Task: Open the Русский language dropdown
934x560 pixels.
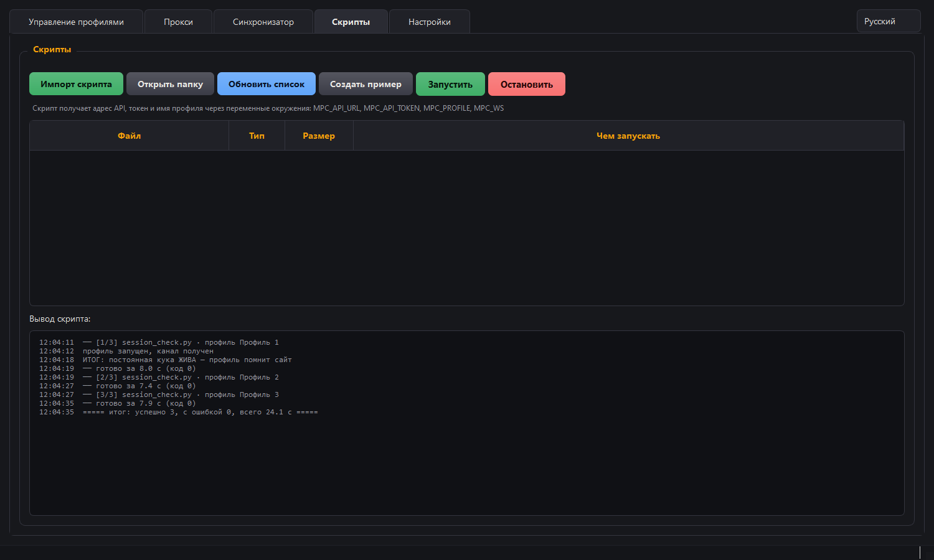Action: tap(889, 21)
